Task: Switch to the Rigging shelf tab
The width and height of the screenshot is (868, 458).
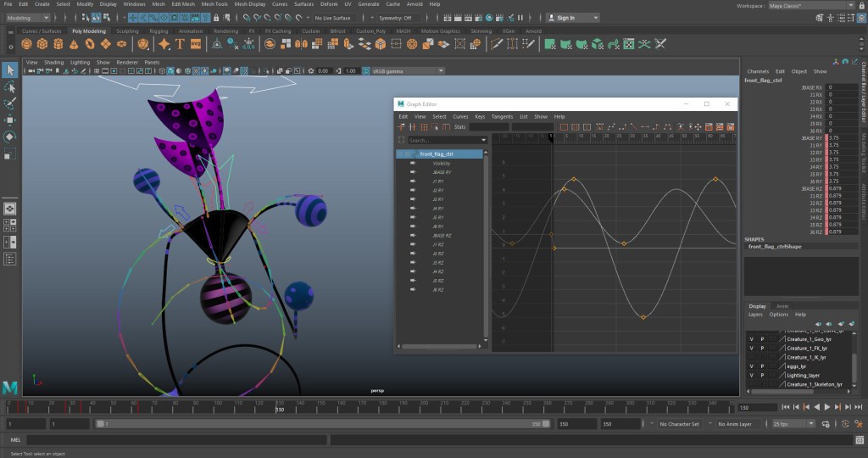Action: 159,31
